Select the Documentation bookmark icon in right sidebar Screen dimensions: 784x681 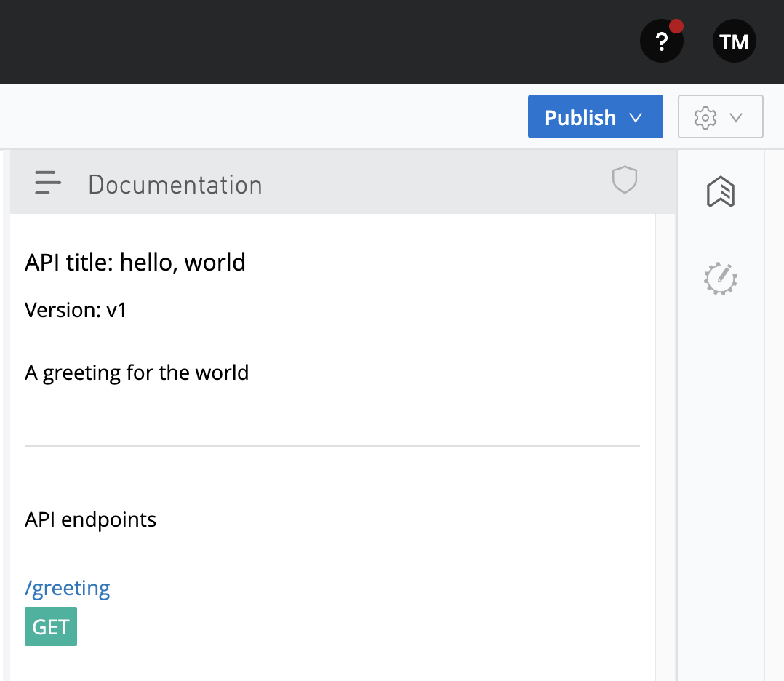point(721,192)
